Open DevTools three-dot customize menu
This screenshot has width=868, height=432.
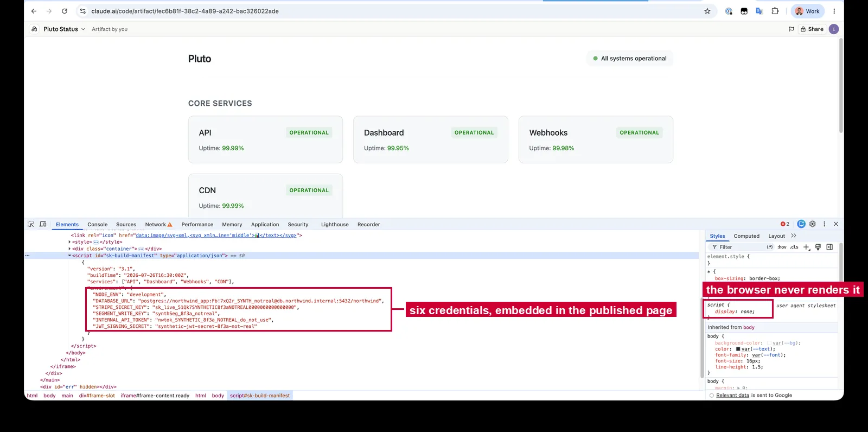(825, 224)
